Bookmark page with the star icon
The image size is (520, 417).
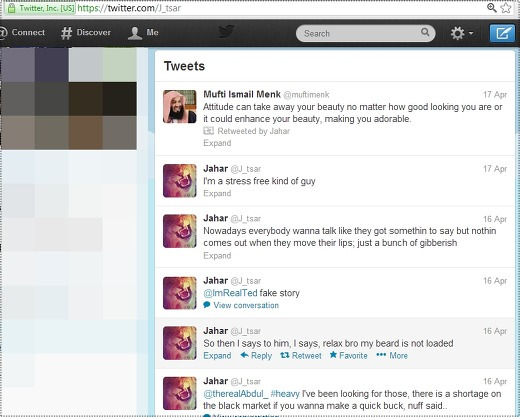pyautogui.click(x=506, y=7)
